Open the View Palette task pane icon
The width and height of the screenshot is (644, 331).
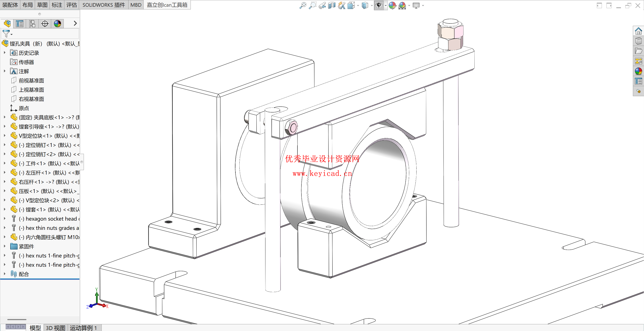[x=638, y=61]
